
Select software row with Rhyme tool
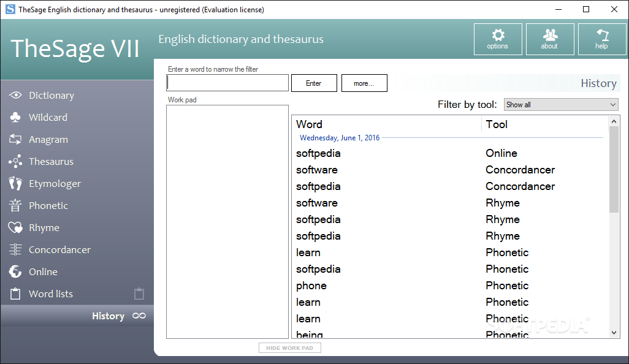(451, 203)
